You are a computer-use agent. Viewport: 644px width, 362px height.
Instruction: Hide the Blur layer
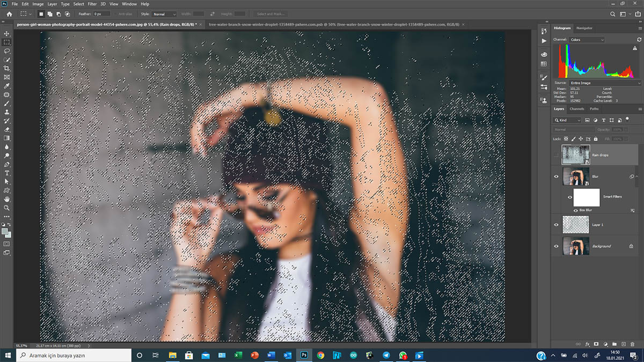[556, 176]
